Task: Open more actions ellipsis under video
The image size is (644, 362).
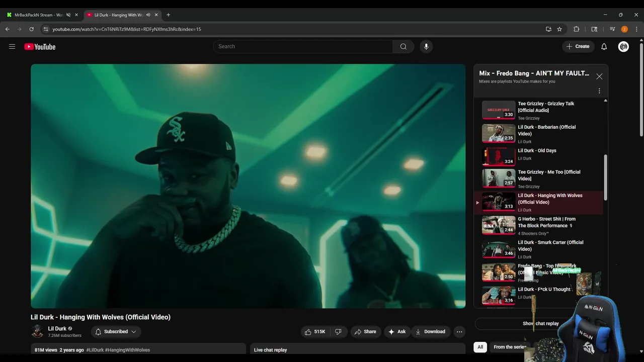Action: (x=459, y=331)
